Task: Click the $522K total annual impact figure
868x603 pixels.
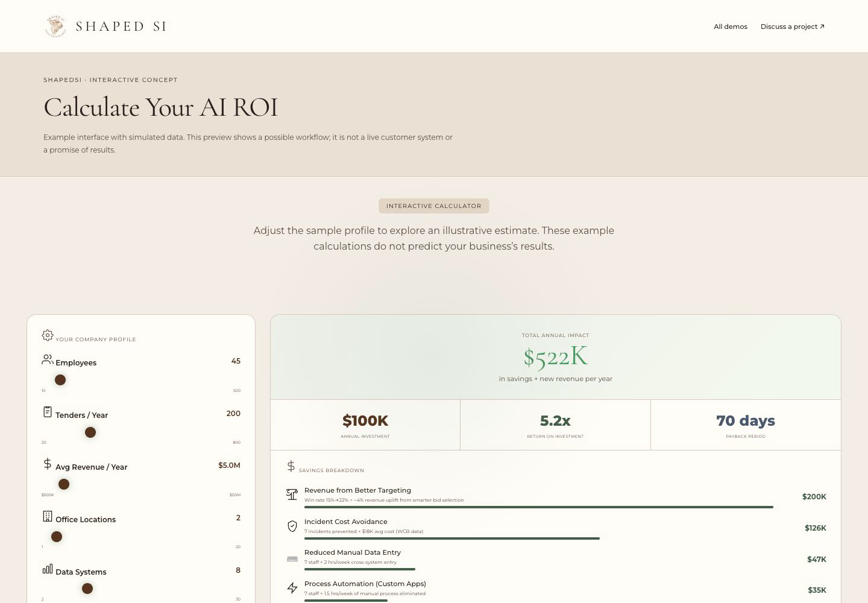Action: click(x=555, y=357)
